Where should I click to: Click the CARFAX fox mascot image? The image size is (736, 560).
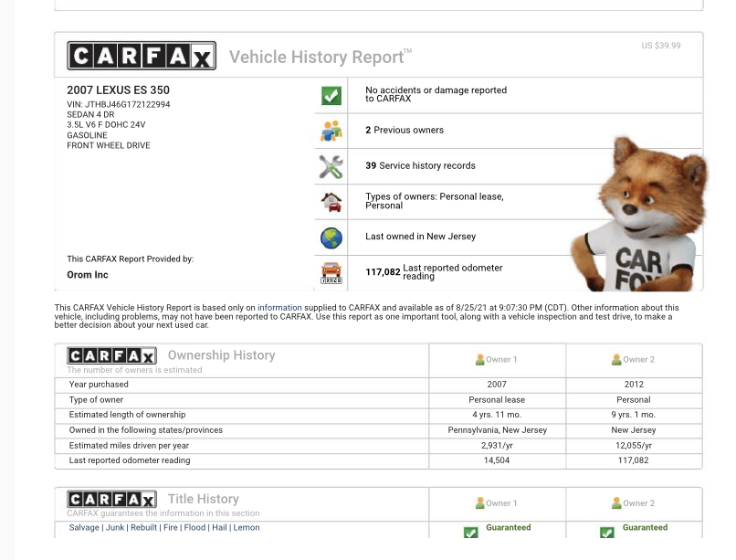pyautogui.click(x=639, y=214)
